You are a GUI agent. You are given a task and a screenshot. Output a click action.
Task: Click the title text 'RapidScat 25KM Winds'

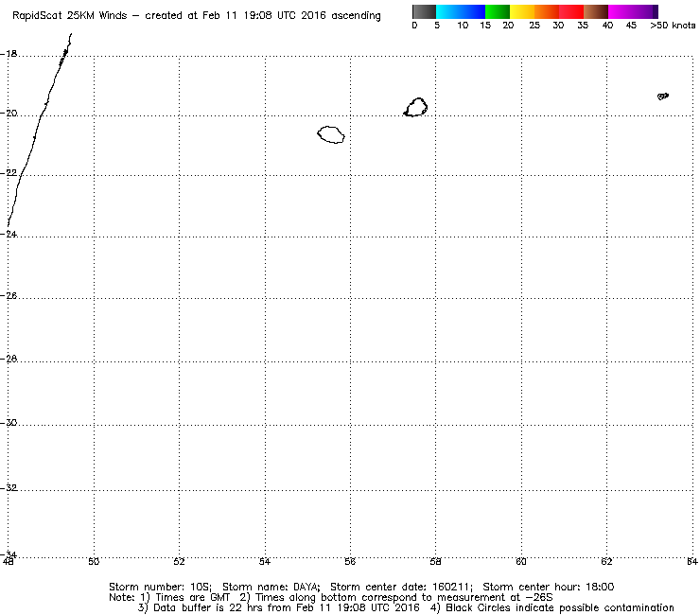(x=70, y=16)
